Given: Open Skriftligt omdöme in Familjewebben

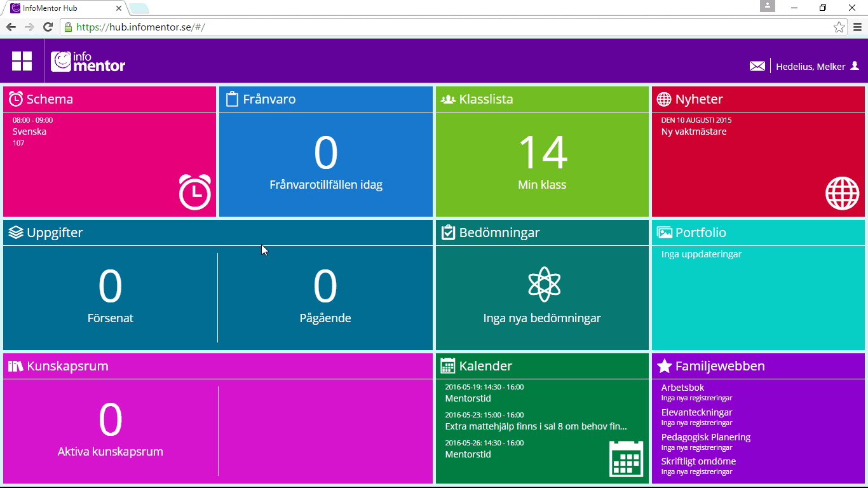Looking at the screenshot, I should (698, 461).
